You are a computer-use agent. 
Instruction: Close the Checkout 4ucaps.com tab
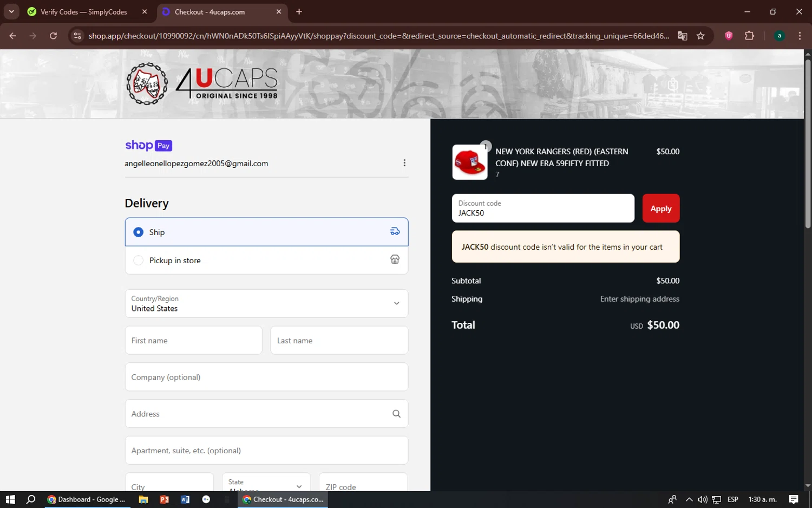(279, 11)
